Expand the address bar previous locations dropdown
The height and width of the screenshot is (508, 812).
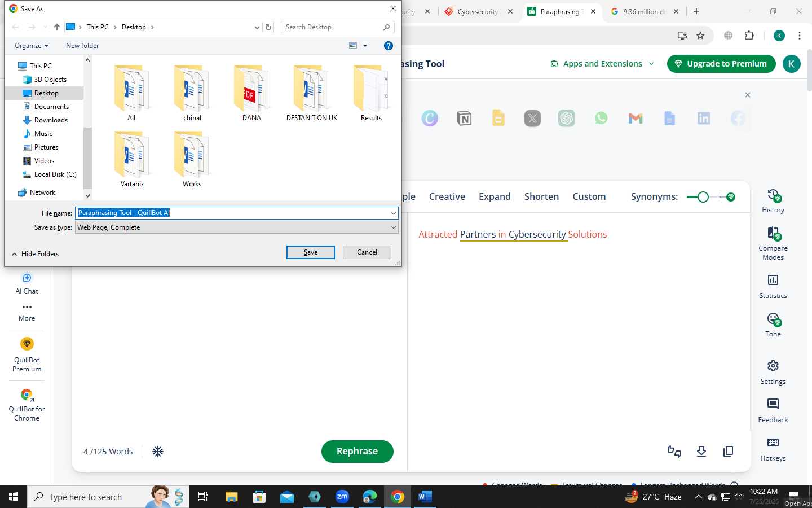tap(257, 27)
